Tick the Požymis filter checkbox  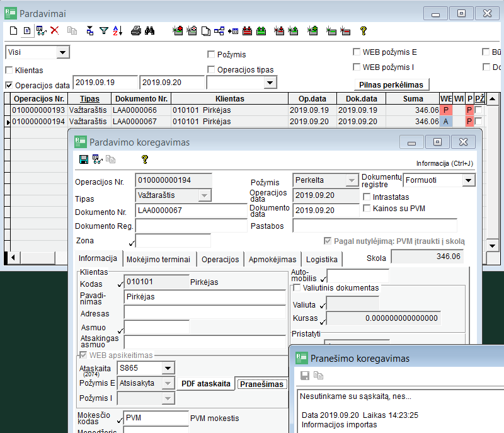tap(211, 54)
